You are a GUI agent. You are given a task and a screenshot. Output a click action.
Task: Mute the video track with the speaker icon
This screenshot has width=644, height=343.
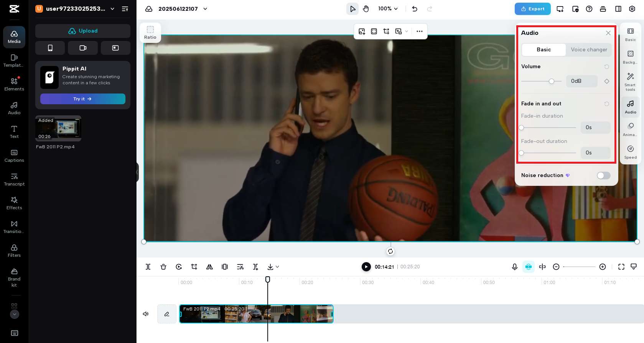tap(146, 314)
